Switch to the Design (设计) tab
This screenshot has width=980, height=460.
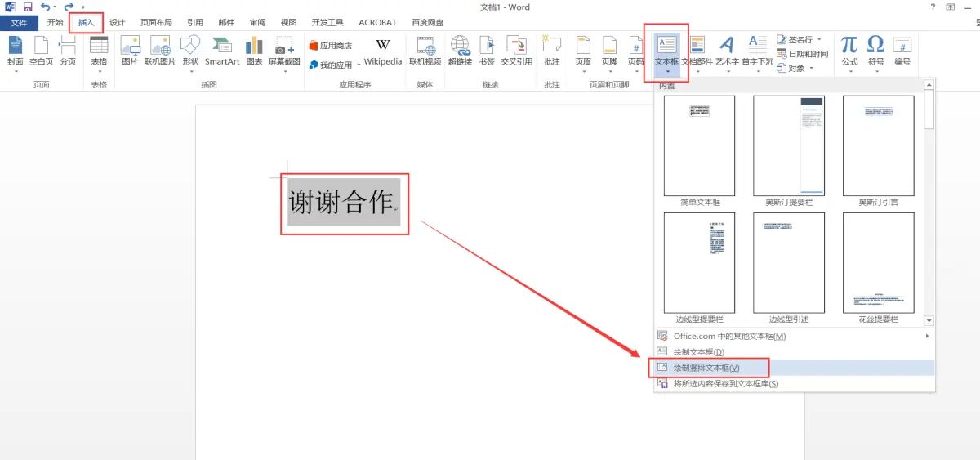[x=117, y=23]
